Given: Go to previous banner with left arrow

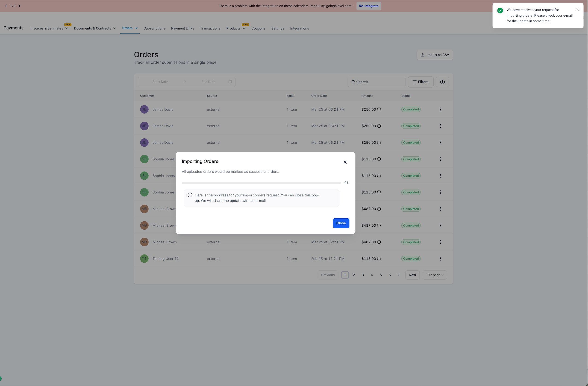Looking at the screenshot, I should pos(6,6).
